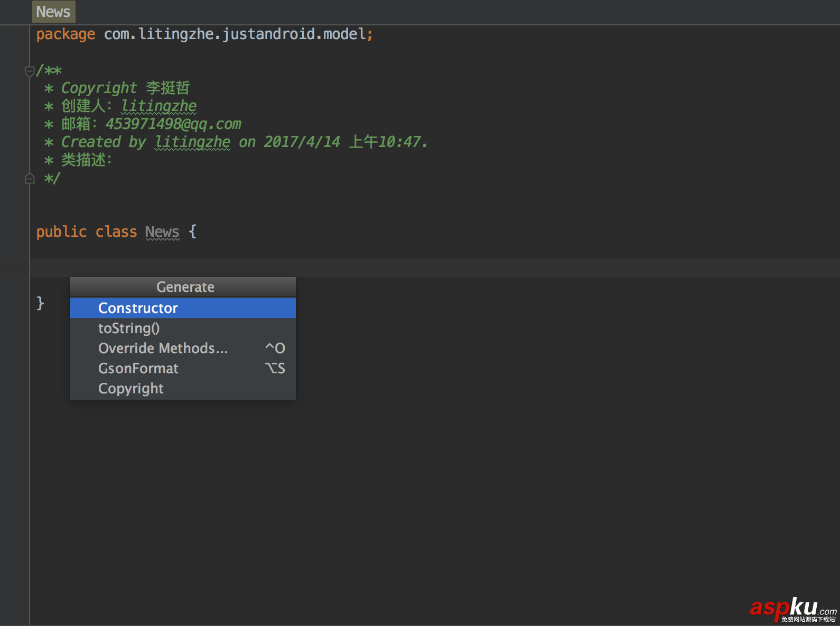Choose Copyright in the Generate menu
The width and height of the screenshot is (840, 626).
coord(131,389)
